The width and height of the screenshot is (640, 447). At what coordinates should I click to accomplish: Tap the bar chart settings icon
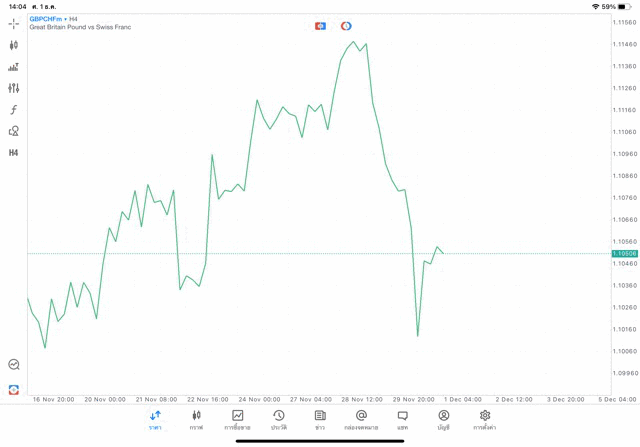click(14, 67)
